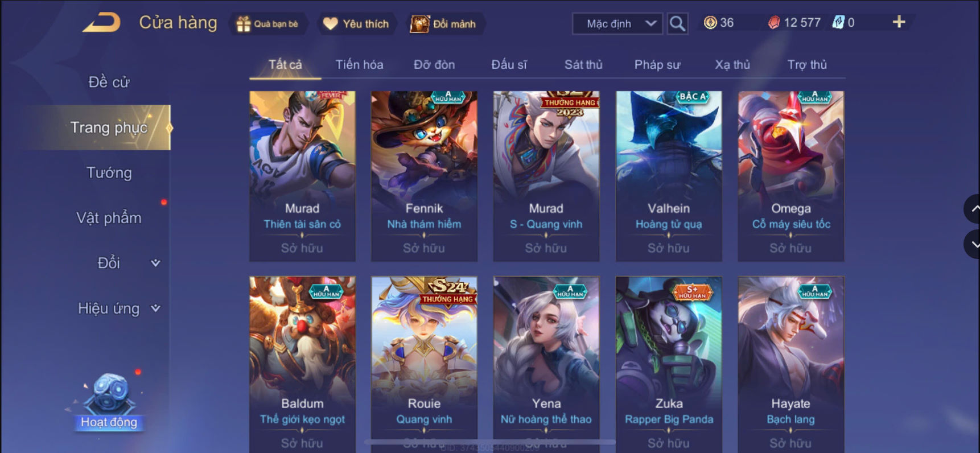The width and height of the screenshot is (980, 453).
Task: Tap the plus icon to add currency
Action: (x=899, y=22)
